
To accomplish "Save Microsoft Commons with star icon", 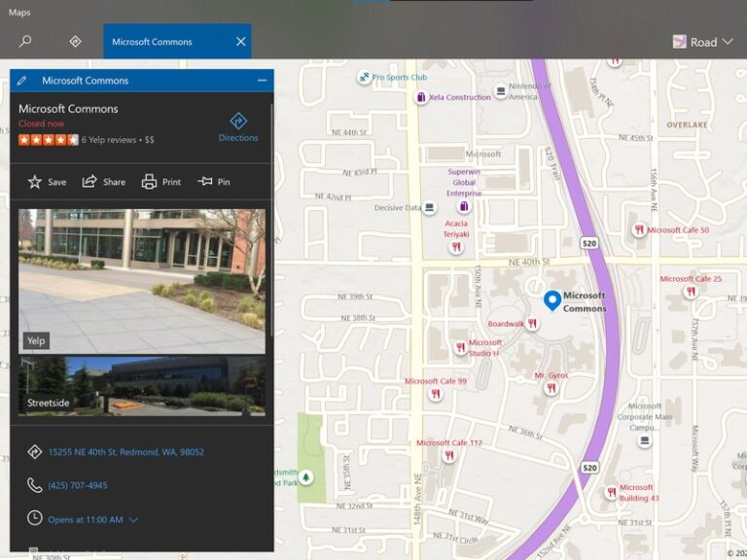I will pyautogui.click(x=47, y=182).
